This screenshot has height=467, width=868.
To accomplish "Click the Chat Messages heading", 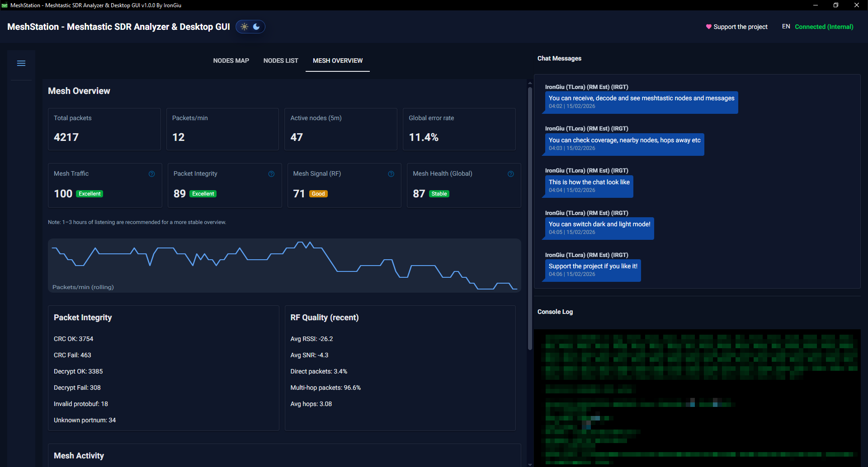I will coord(559,58).
